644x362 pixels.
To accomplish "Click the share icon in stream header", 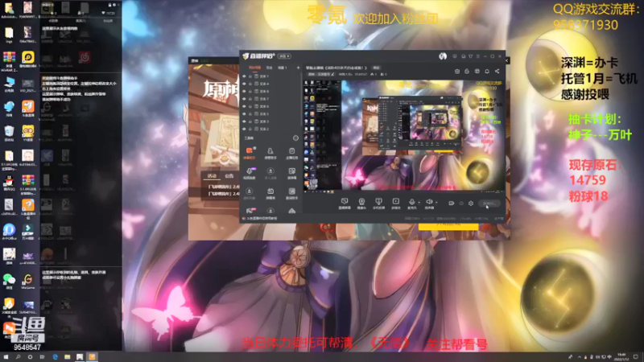I will click(x=497, y=71).
